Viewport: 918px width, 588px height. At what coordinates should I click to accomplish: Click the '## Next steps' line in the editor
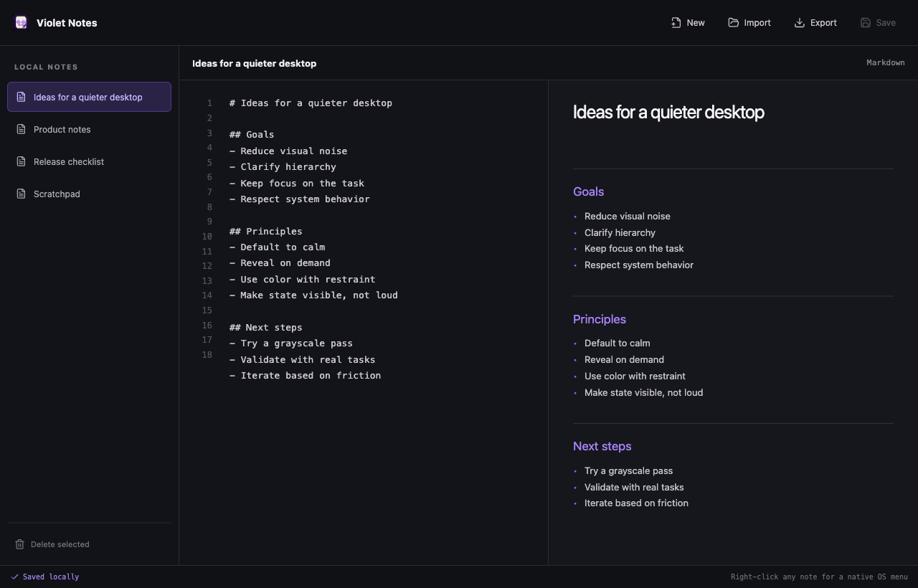click(265, 327)
